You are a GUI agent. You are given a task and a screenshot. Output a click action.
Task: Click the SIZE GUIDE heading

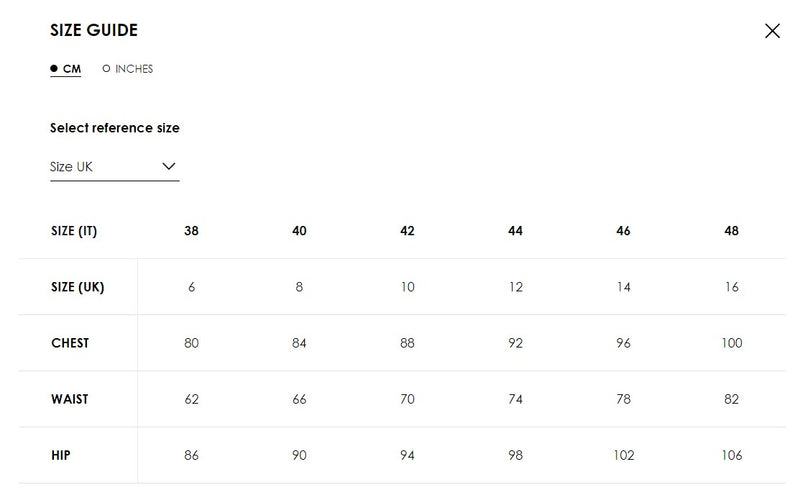94,31
